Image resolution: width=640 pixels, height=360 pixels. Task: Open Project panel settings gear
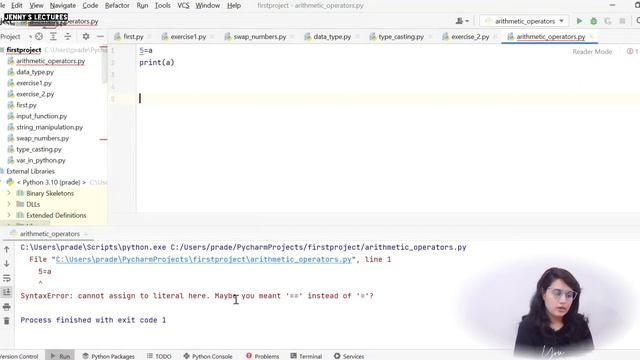[x=86, y=36]
